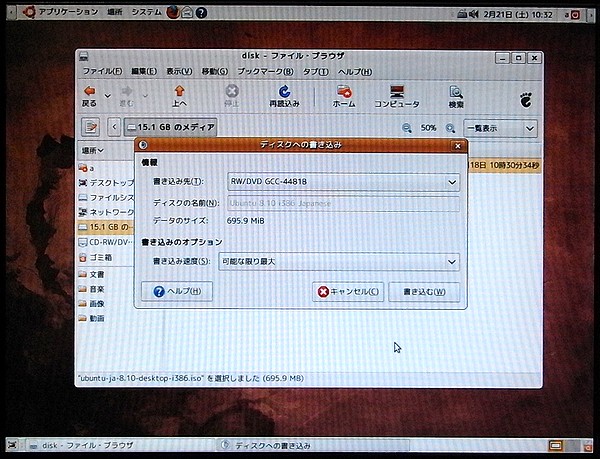Launch the mail client panel icon
The image size is (600, 459).
pyautogui.click(x=187, y=13)
